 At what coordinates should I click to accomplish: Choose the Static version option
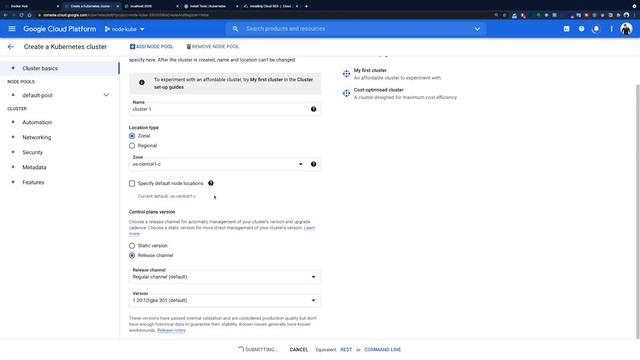coord(132,246)
